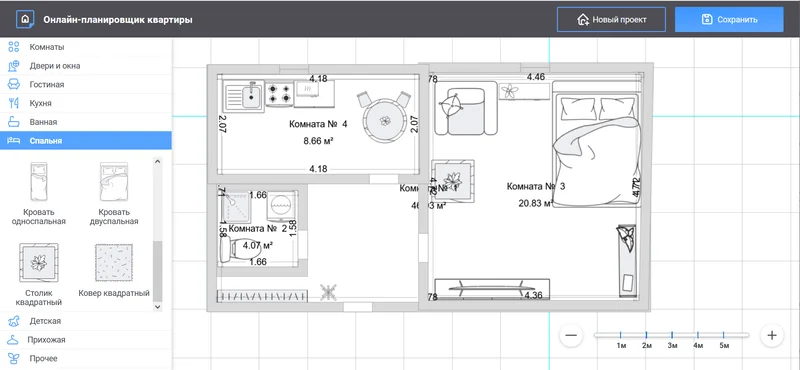Select the Прихожая category icon
Viewport: 800px width, 370px height.
[x=14, y=339]
